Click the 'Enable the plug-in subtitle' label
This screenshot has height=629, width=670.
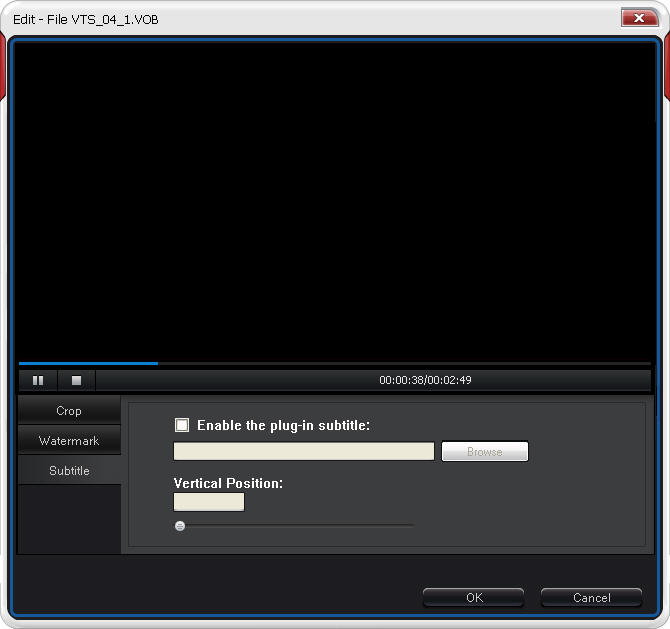pyautogui.click(x=283, y=425)
